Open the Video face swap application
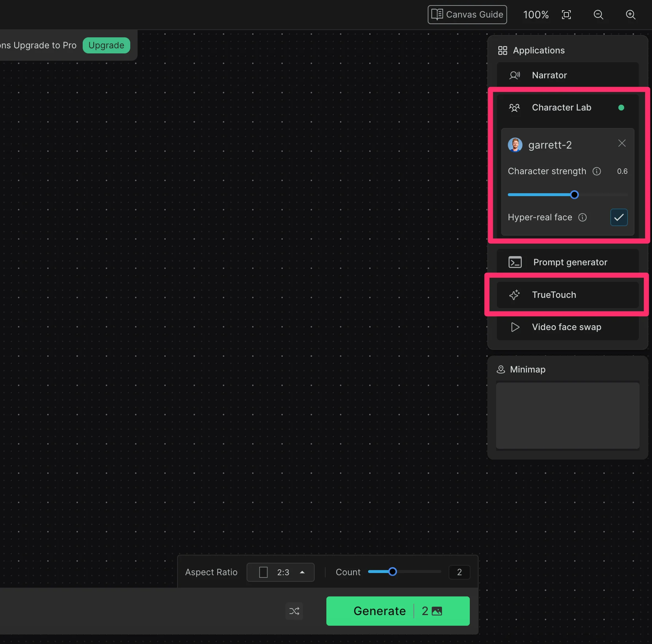The height and width of the screenshot is (644, 652). (x=567, y=327)
